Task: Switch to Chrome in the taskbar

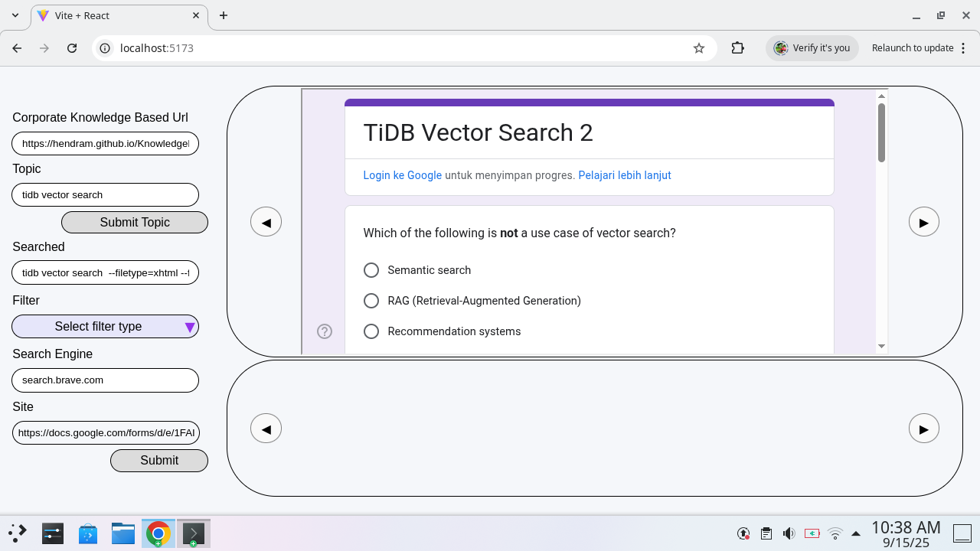Action: coord(158,533)
